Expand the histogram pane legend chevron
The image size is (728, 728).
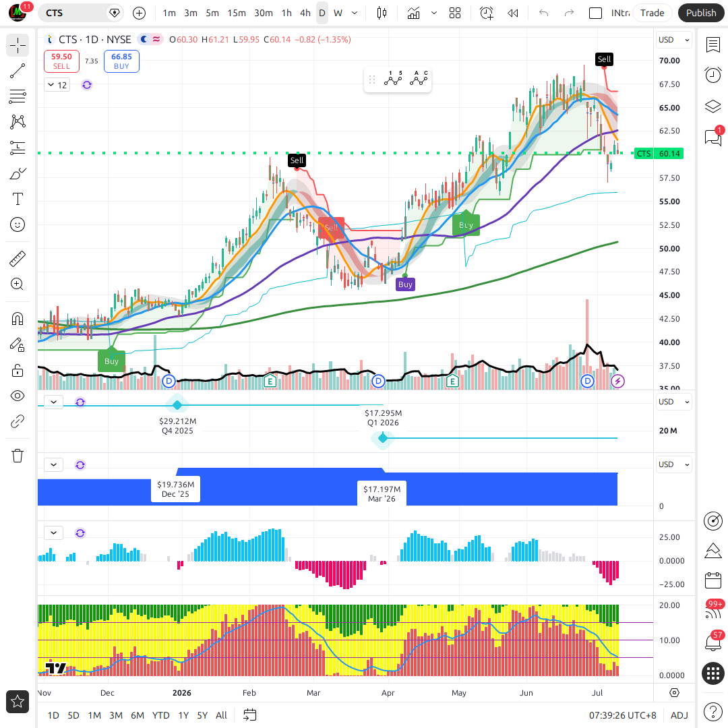(x=54, y=533)
